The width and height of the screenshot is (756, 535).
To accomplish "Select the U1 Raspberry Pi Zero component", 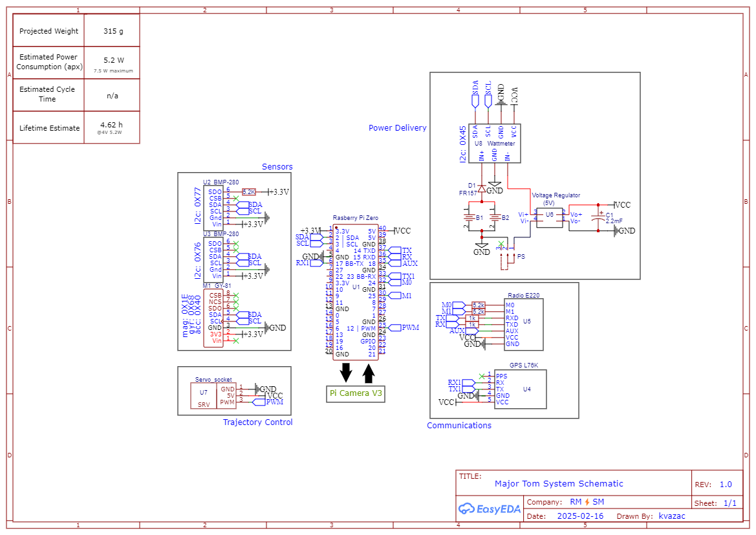I will tap(355, 292).
